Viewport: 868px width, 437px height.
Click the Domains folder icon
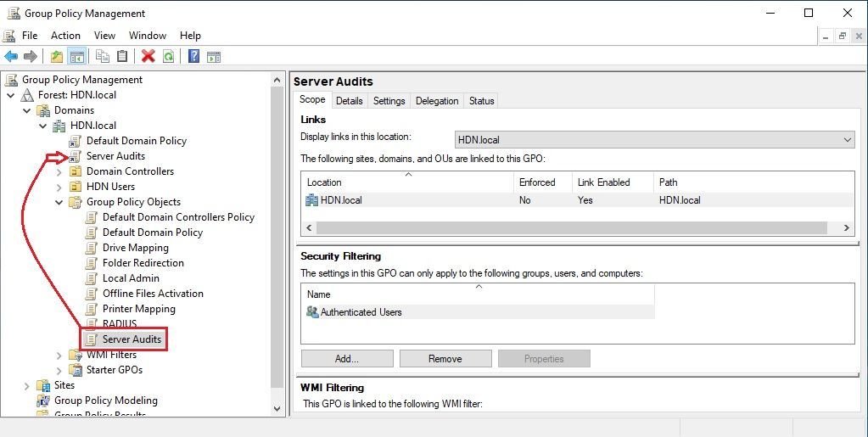(x=43, y=110)
